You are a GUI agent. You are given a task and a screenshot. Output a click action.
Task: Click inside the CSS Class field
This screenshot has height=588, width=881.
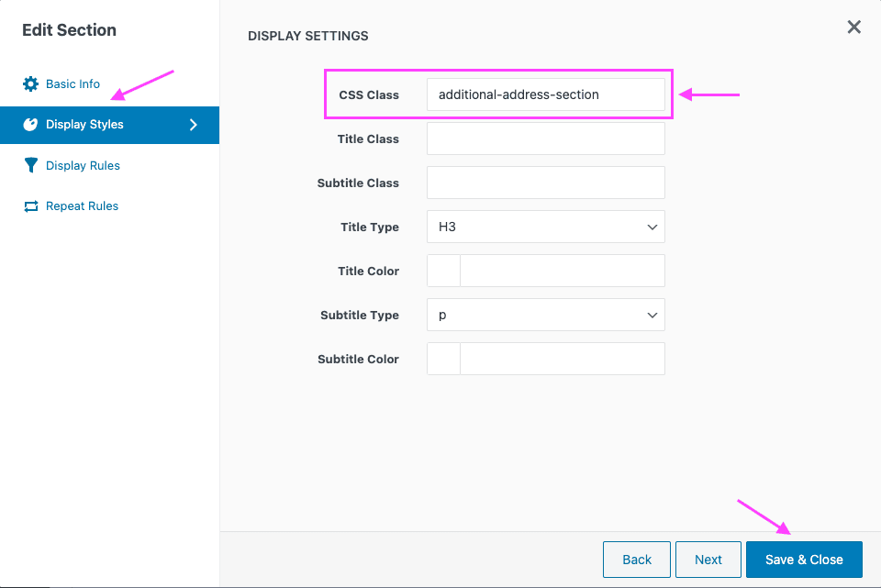tap(545, 94)
